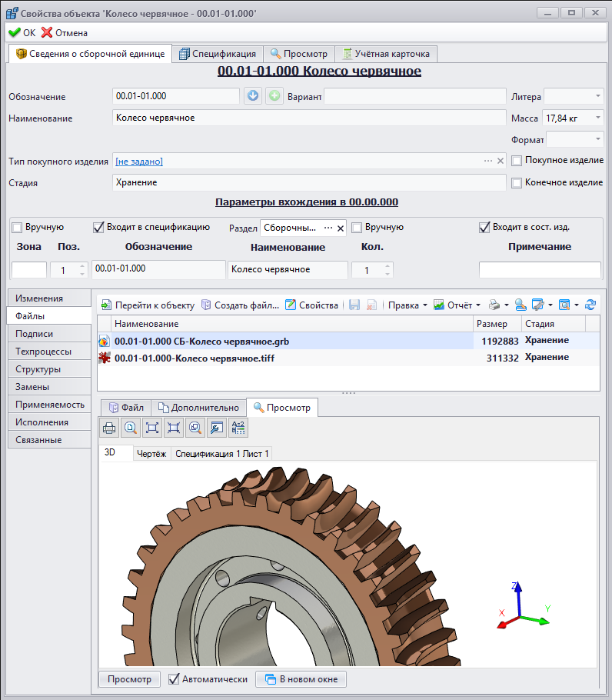
Task: Click the fit-to-window icon in preview toolbar
Action: (x=152, y=428)
